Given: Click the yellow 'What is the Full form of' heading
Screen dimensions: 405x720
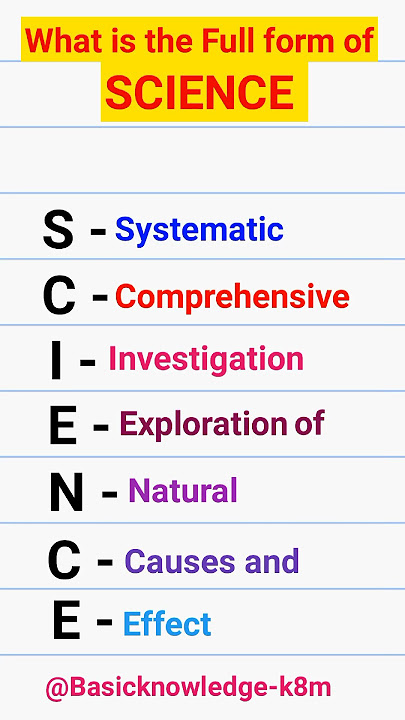Looking at the screenshot, I should pyautogui.click(x=199, y=39).
